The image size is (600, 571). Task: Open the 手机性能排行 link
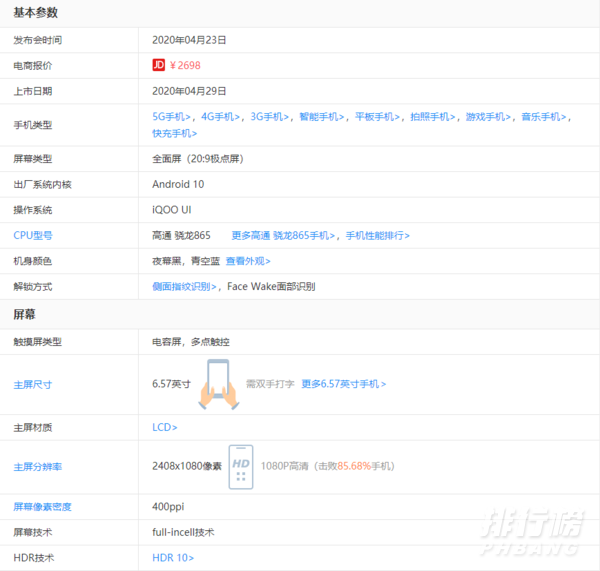378,235
